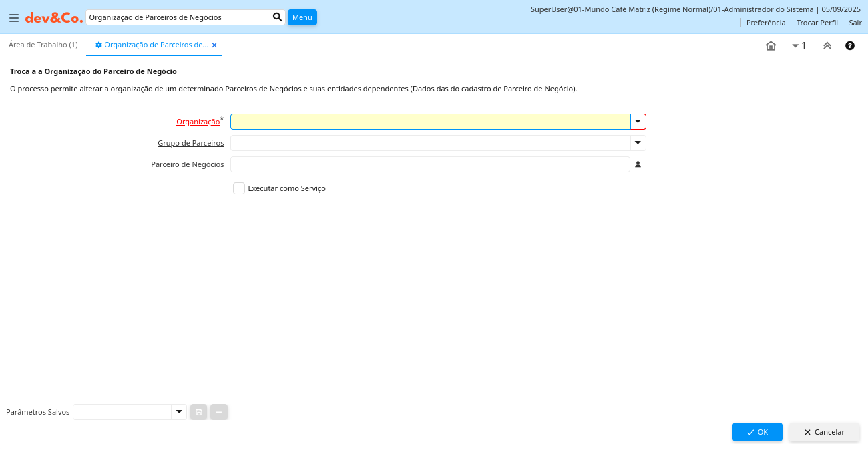The width and height of the screenshot is (868, 450).
Task: Go to home via house icon
Action: click(x=771, y=46)
